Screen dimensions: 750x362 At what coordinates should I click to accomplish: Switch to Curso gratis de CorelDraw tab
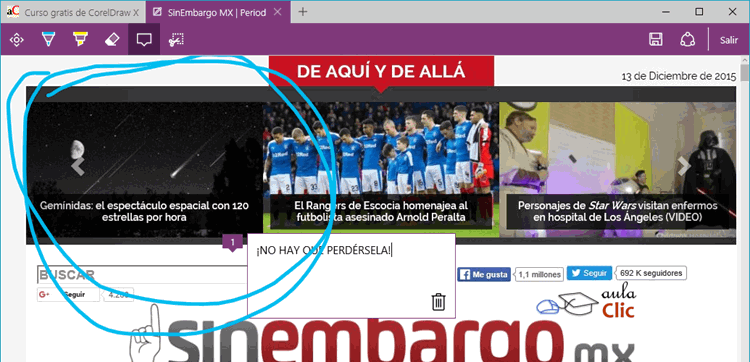[73, 12]
